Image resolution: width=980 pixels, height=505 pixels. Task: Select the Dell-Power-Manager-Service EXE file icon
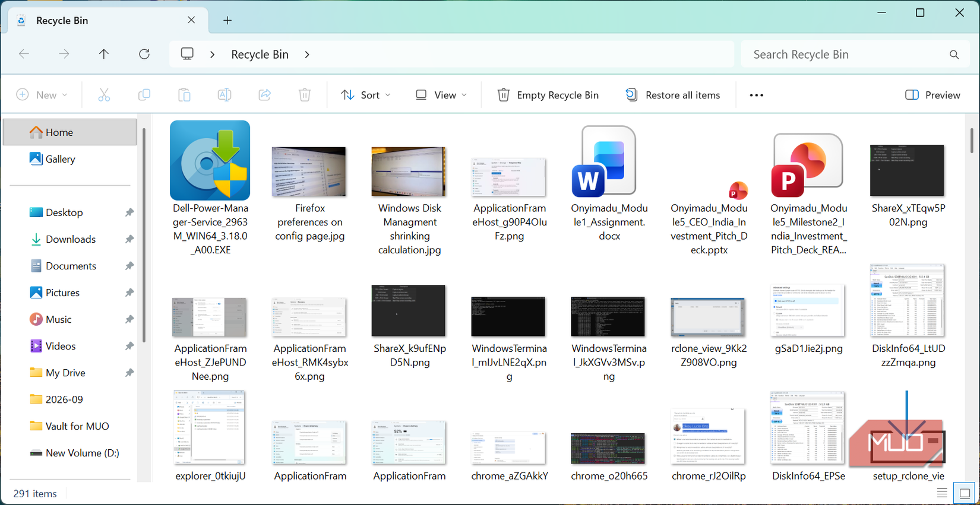click(210, 160)
